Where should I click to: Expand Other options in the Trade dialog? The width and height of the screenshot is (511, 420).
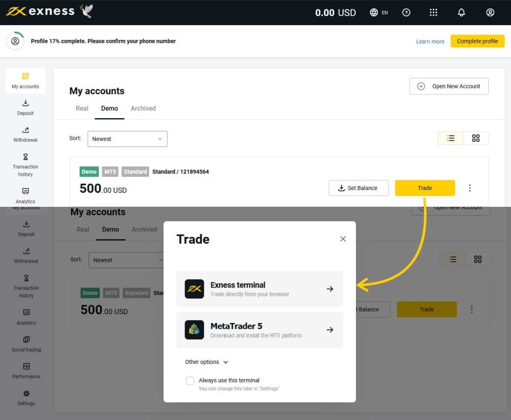207,362
